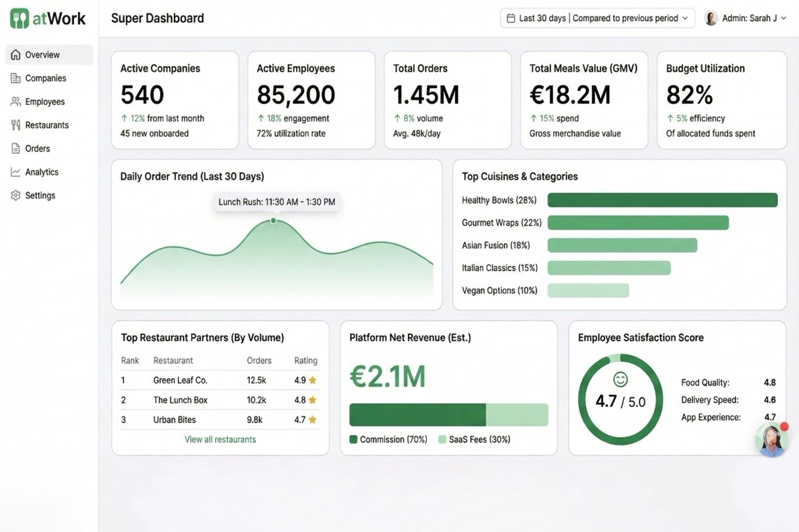Toggle the Commission (70%) legend item

[x=389, y=439]
